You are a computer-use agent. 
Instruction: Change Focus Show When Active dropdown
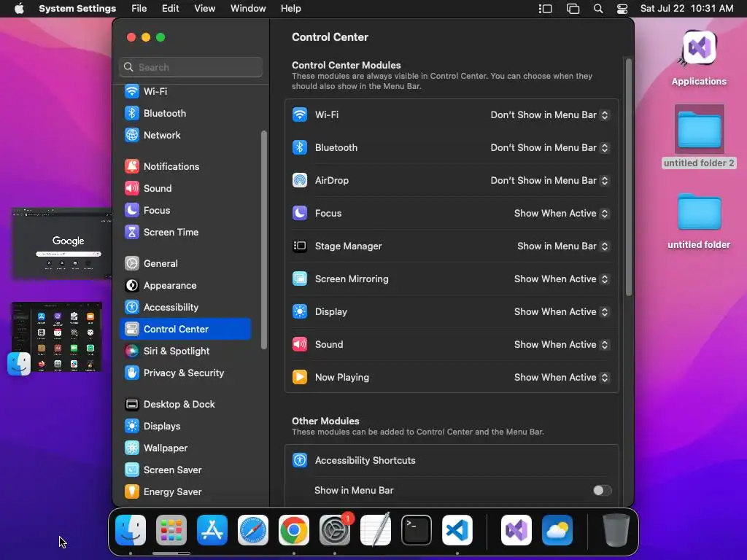point(562,214)
